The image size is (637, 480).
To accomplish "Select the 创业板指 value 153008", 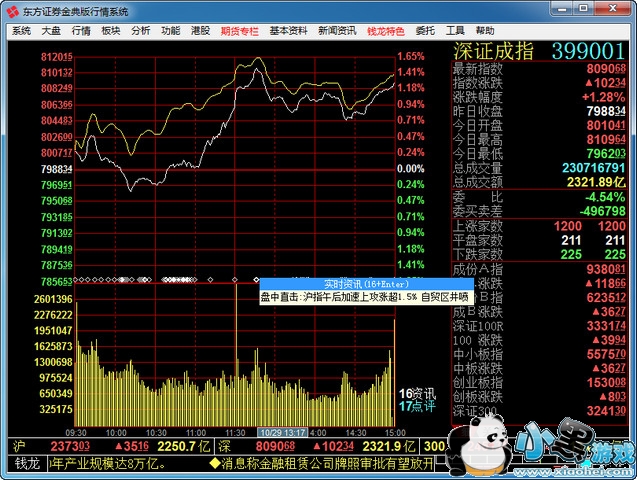I will pos(606,383).
